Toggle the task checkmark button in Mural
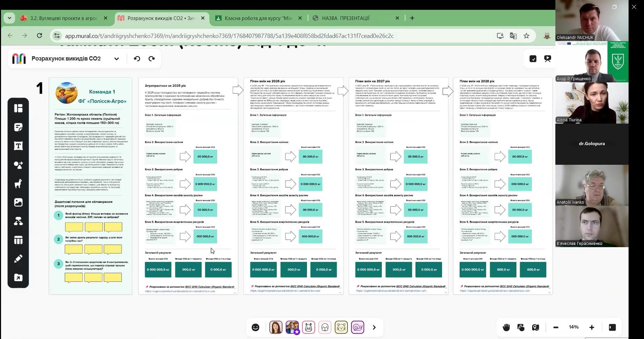Image resolution: width=644 pixels, height=339 pixels. [x=533, y=59]
